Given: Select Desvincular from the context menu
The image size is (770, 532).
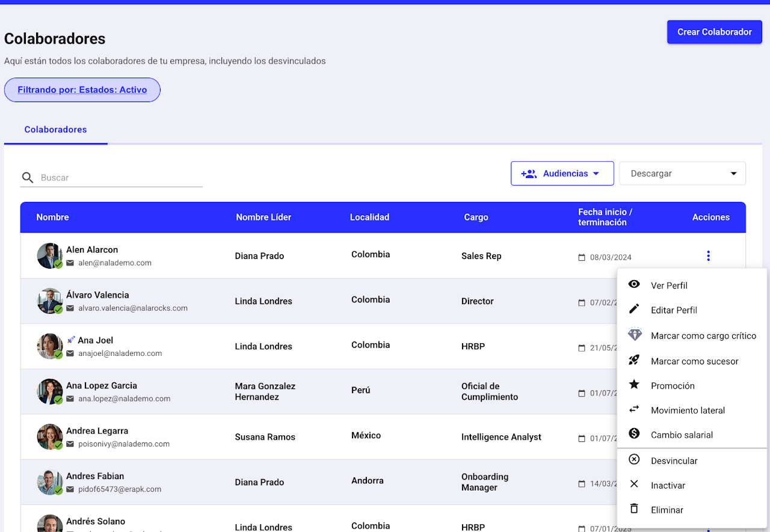Looking at the screenshot, I should 674,461.
